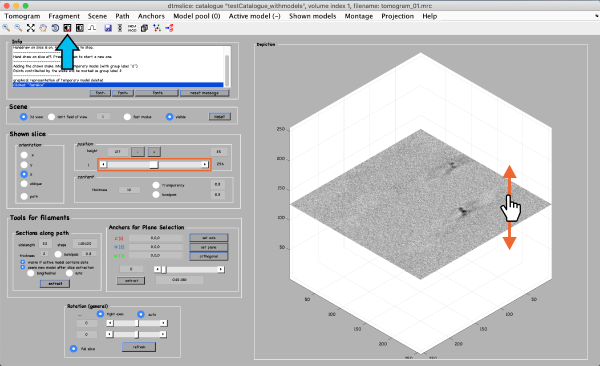Activate the rotate 3D toolbar icon
The width and height of the screenshot is (600, 366).
55,28
